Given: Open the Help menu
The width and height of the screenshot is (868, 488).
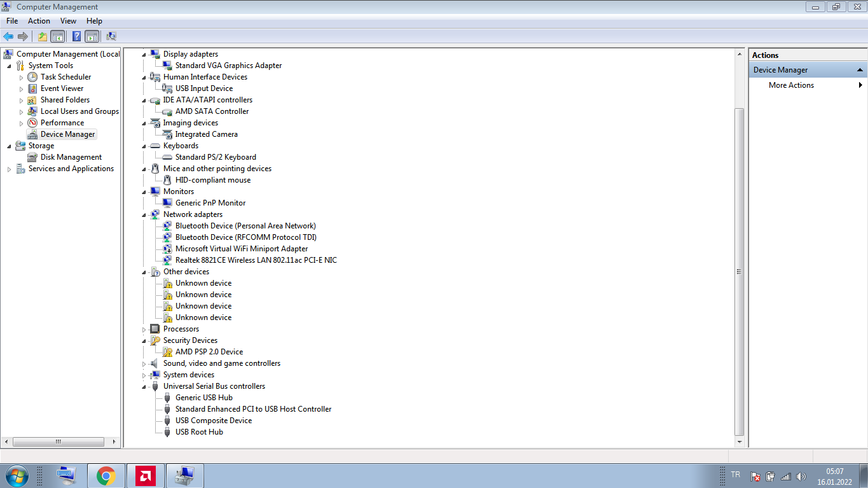Looking at the screenshot, I should (x=94, y=21).
